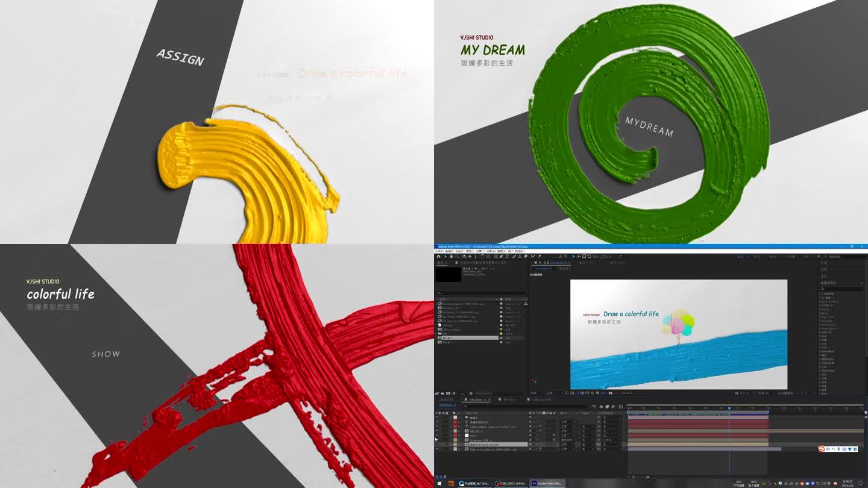
Task: Click the timeline layer search field
Action: tap(524, 407)
